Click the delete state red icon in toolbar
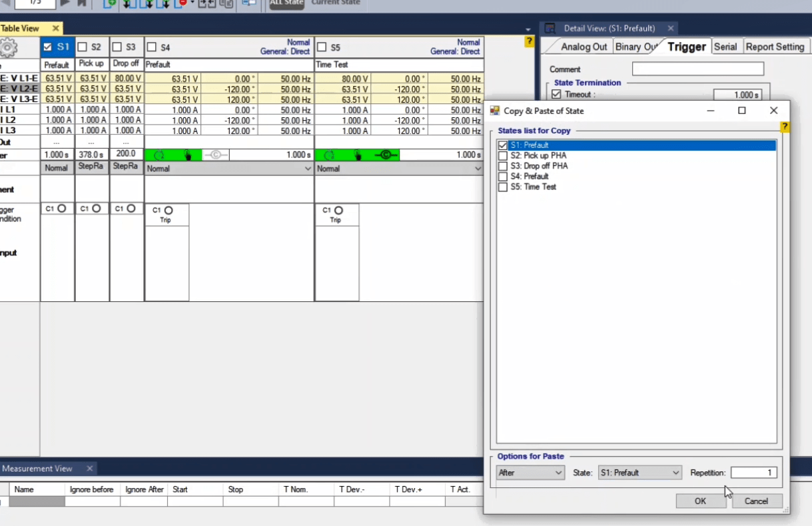812x526 pixels. pos(182,3)
